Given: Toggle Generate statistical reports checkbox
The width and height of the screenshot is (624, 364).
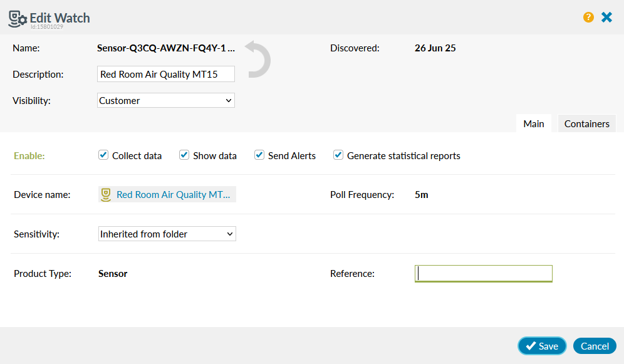Looking at the screenshot, I should 338,155.
